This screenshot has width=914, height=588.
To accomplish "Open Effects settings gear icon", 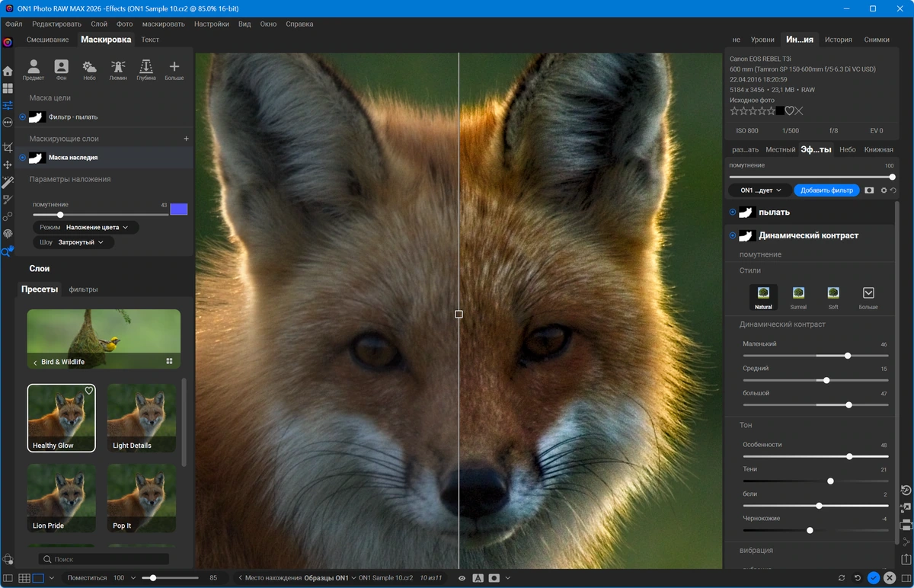I will click(x=884, y=190).
